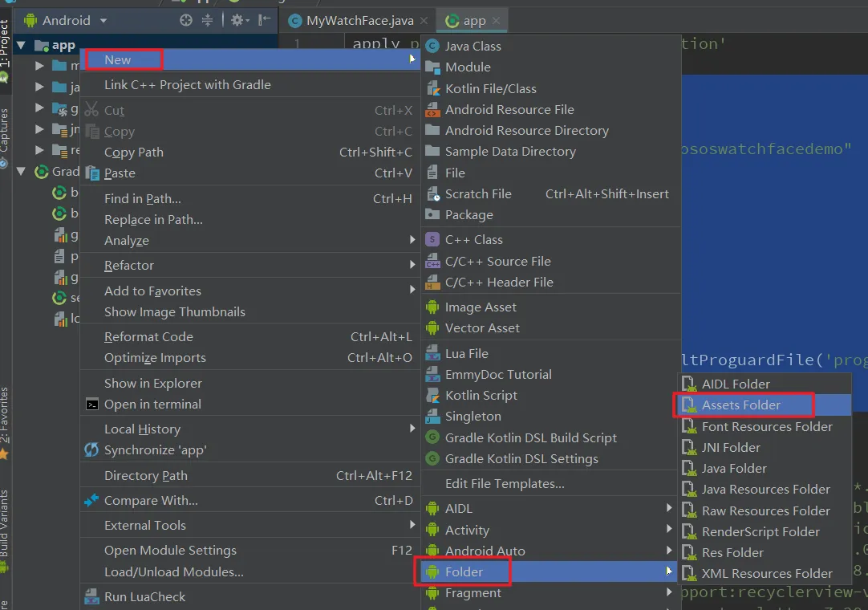Choose Vector Asset from the list
Viewport: 868px width, 610px height.
(482, 327)
